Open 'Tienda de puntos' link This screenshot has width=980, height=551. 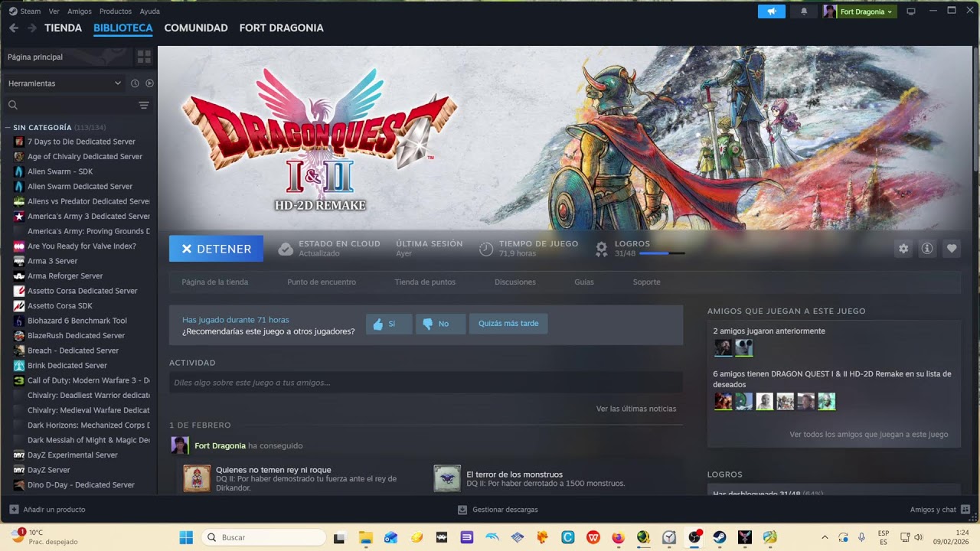click(425, 282)
